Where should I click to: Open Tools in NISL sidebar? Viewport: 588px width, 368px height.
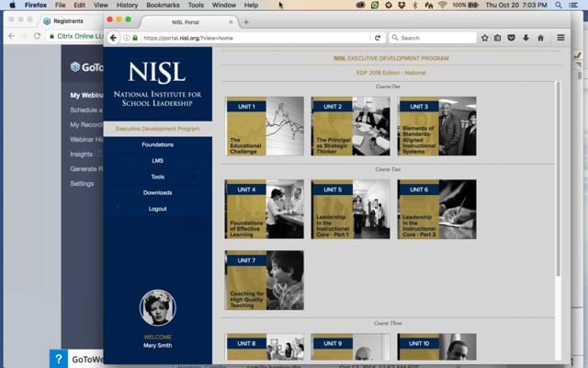tap(157, 177)
